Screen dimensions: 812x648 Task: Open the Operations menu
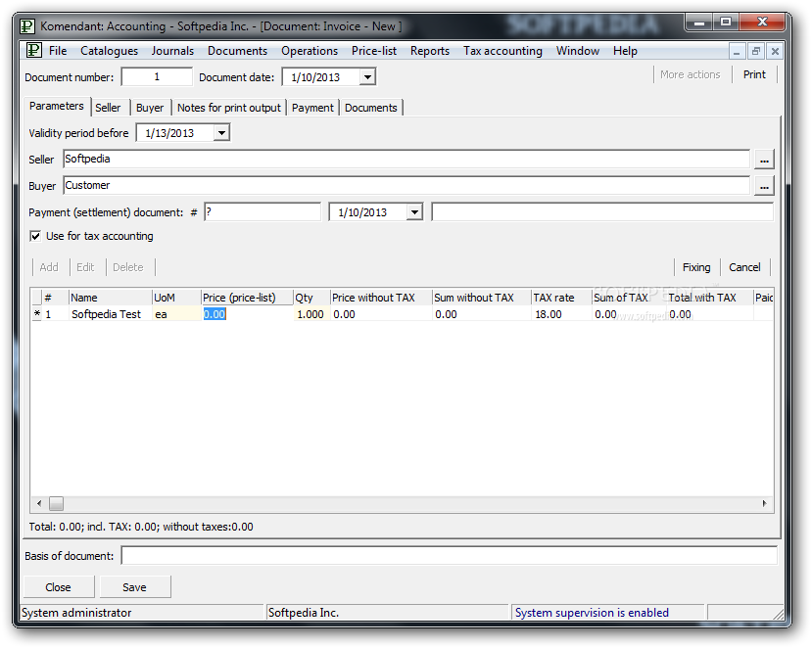tap(310, 51)
